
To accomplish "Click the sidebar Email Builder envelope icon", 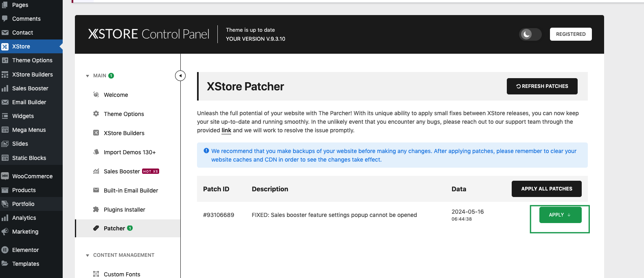I will [x=5, y=102].
